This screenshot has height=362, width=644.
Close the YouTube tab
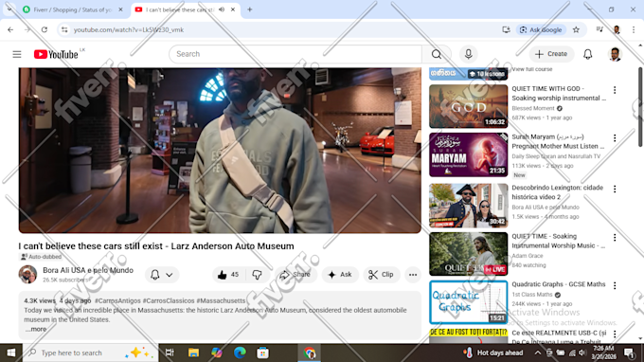pyautogui.click(x=233, y=9)
